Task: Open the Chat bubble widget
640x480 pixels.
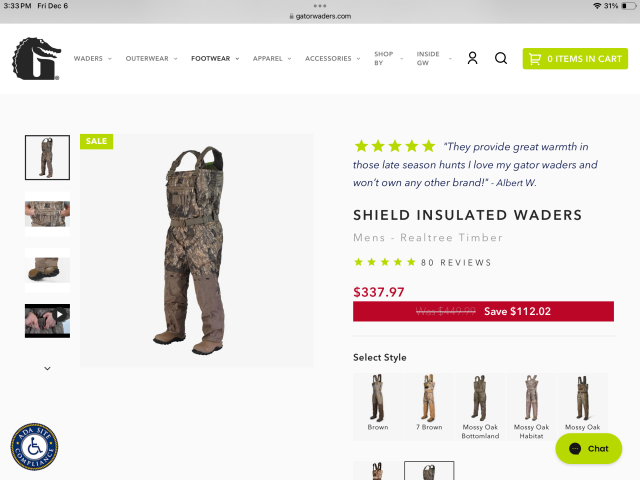Action: (x=589, y=449)
